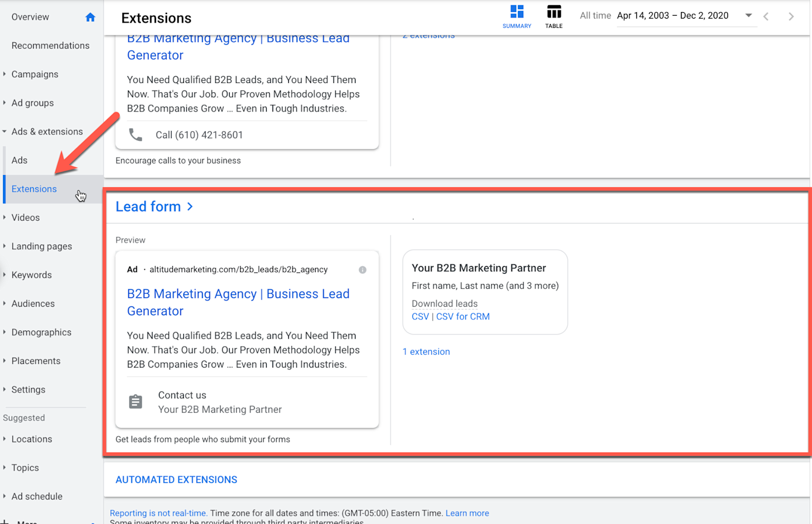
Task: Click the Download leads label
Action: (x=445, y=304)
